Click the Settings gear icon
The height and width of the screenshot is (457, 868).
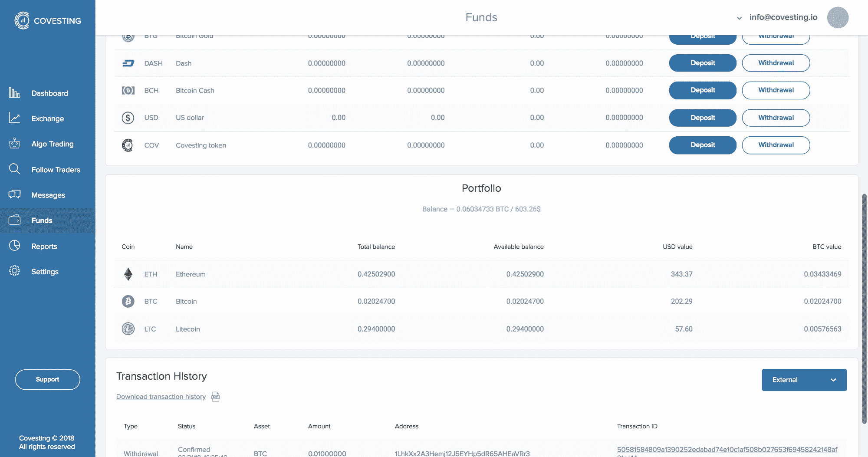(14, 271)
